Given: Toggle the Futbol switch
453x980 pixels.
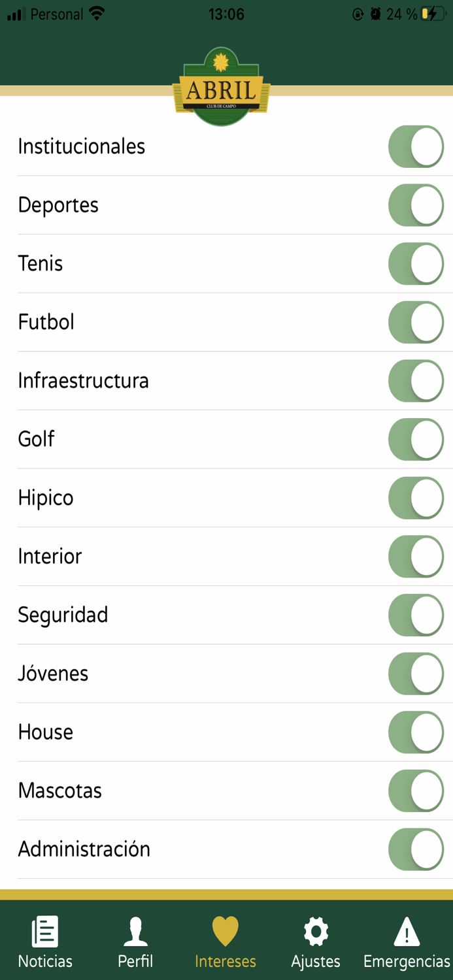Looking at the screenshot, I should tap(416, 322).
